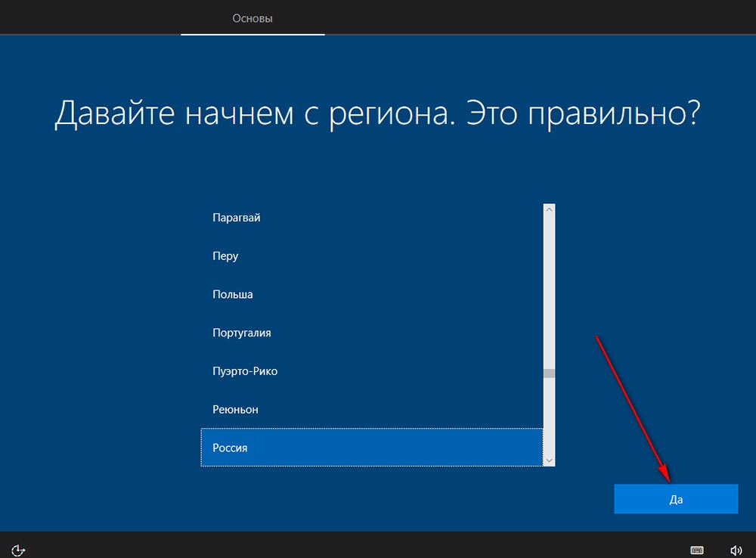
Task: Click the heading text Давайте начнем с региона
Action: [255, 114]
